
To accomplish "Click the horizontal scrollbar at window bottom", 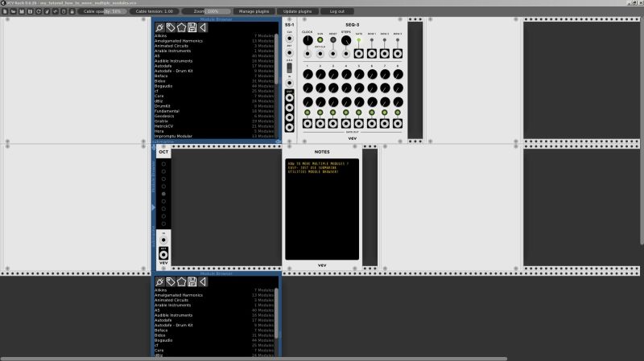I will coord(254,359).
